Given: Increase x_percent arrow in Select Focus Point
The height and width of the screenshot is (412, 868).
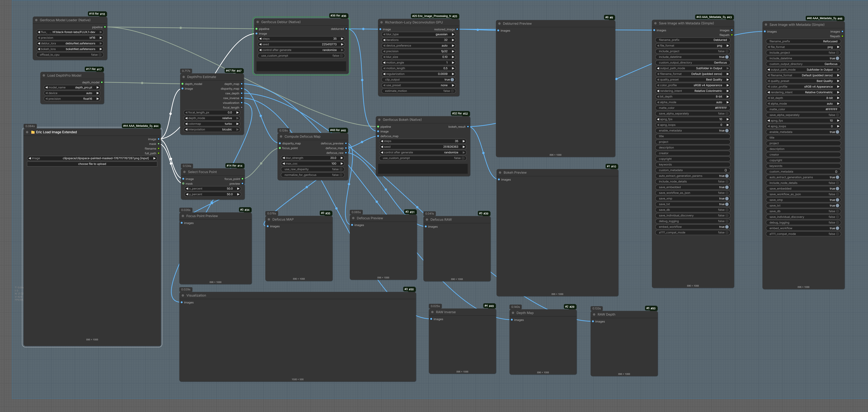Looking at the screenshot, I should [238, 189].
